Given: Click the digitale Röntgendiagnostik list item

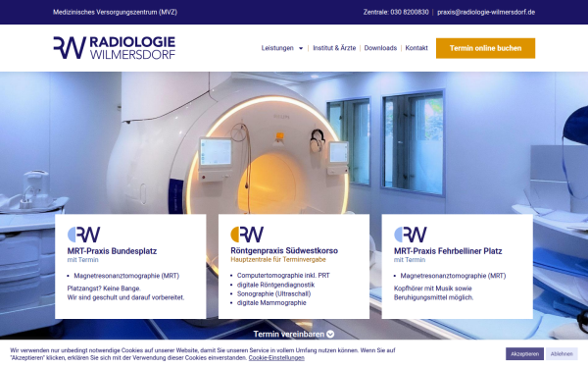Looking at the screenshot, I should pos(275,285).
